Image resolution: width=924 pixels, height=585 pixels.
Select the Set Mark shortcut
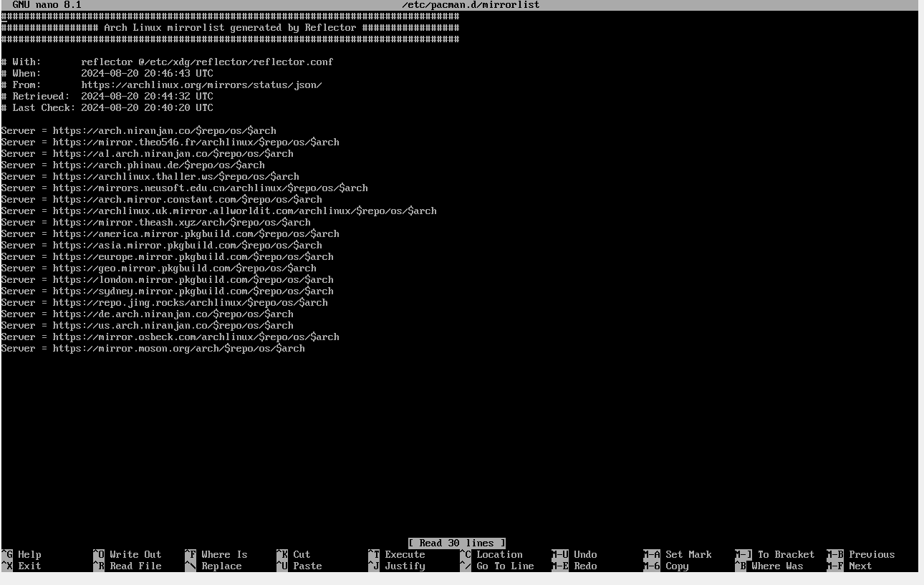pyautogui.click(x=688, y=554)
